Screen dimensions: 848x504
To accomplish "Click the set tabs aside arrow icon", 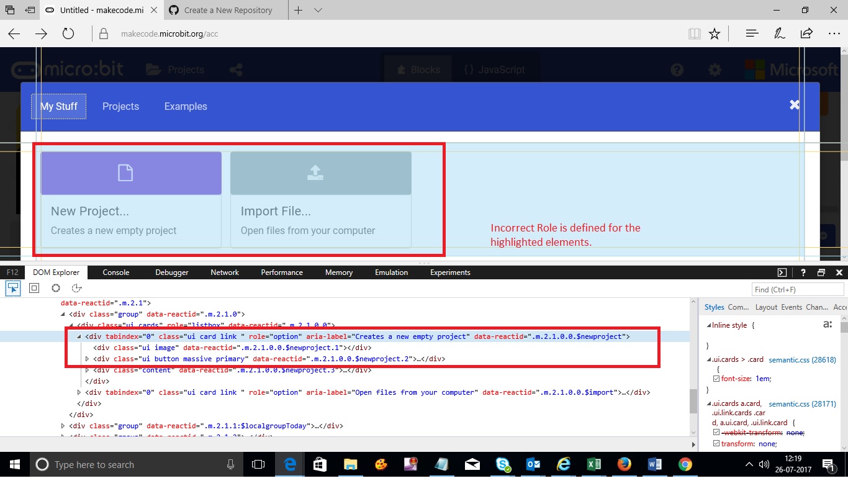I will [30, 11].
